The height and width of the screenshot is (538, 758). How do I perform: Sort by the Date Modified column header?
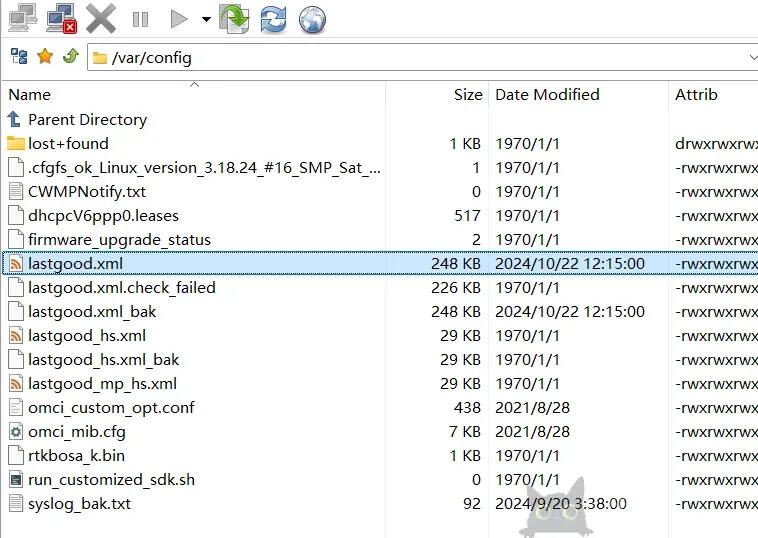547,95
